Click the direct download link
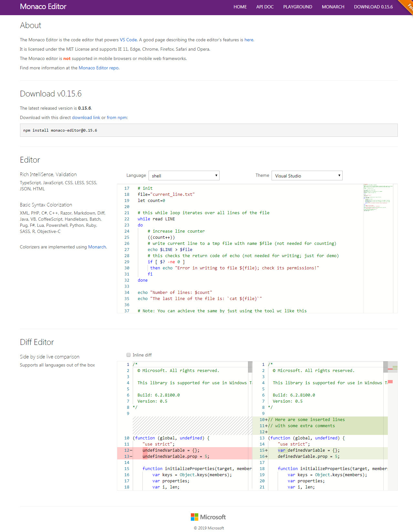 pyautogui.click(x=86, y=117)
